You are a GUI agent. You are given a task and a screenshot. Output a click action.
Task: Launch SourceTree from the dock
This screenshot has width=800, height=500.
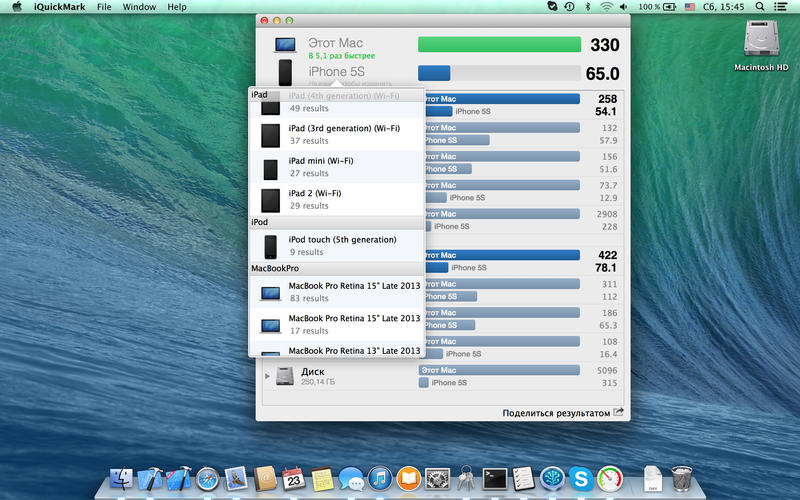click(x=553, y=479)
